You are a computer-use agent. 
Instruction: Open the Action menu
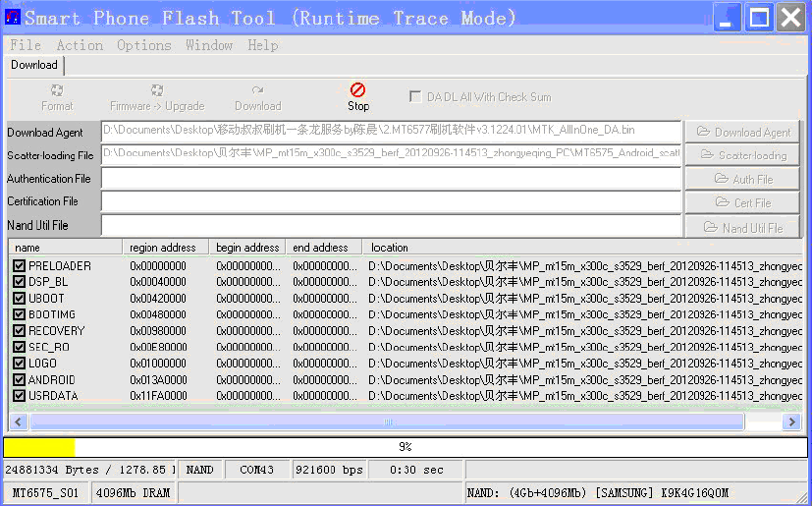tap(80, 45)
